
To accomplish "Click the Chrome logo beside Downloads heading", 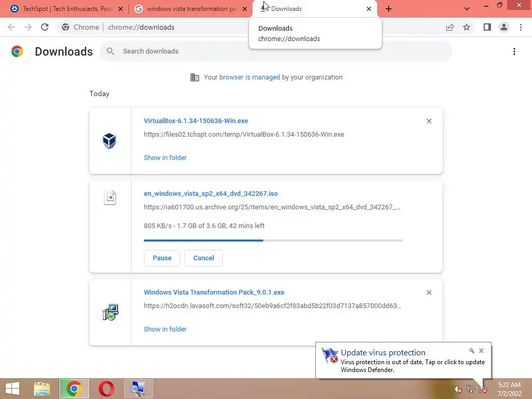I will pos(17,51).
